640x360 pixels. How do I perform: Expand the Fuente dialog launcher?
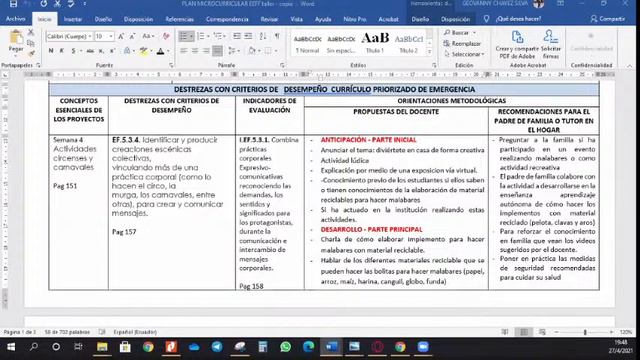[x=171, y=65]
